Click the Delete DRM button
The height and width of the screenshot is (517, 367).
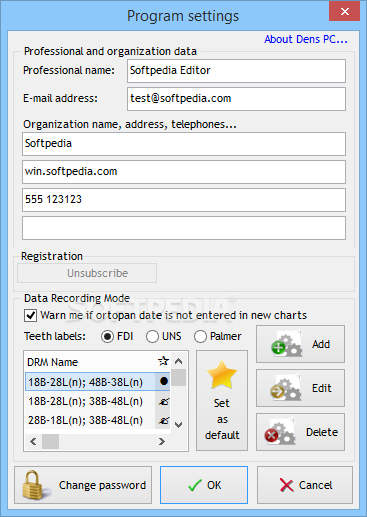pos(300,432)
